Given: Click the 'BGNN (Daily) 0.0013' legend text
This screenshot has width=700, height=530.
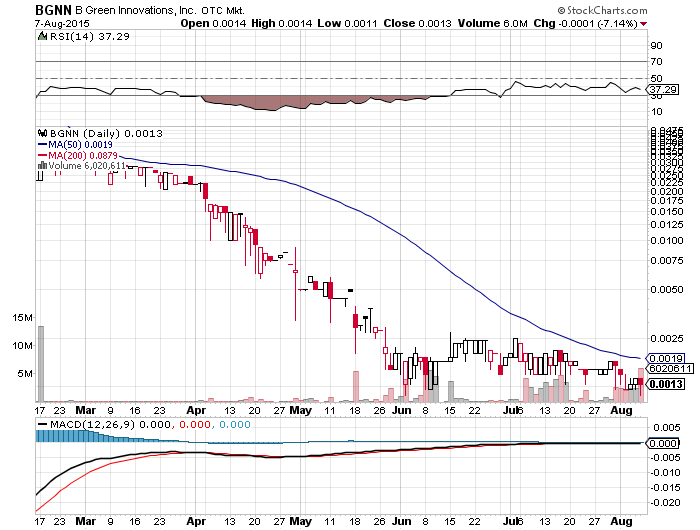Looking at the screenshot, I should pyautogui.click(x=106, y=133).
